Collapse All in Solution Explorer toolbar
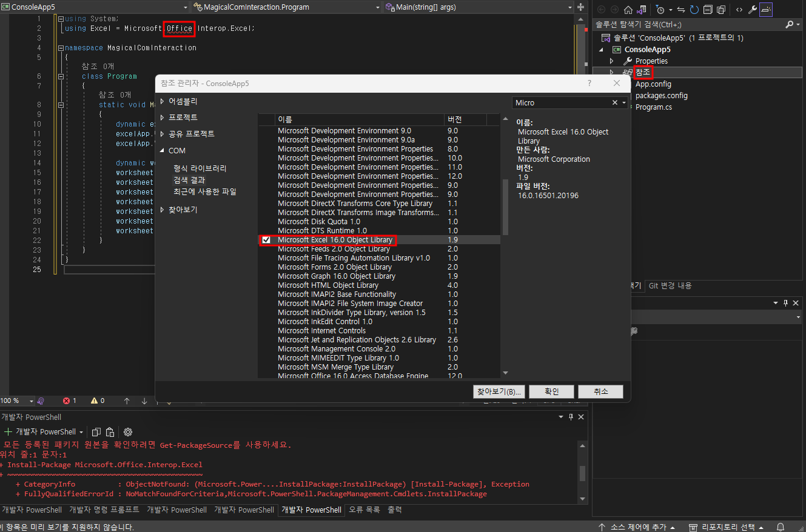Image resolution: width=806 pixels, height=532 pixels. 708,10
